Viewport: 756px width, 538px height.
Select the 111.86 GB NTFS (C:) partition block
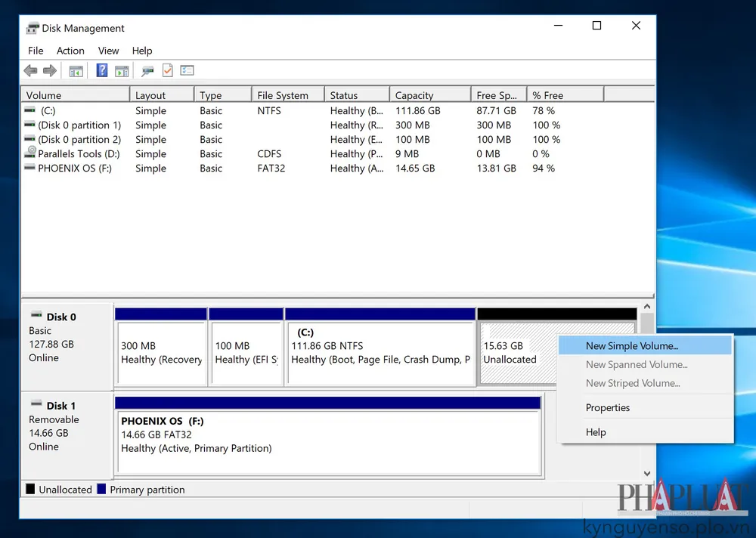click(x=380, y=353)
